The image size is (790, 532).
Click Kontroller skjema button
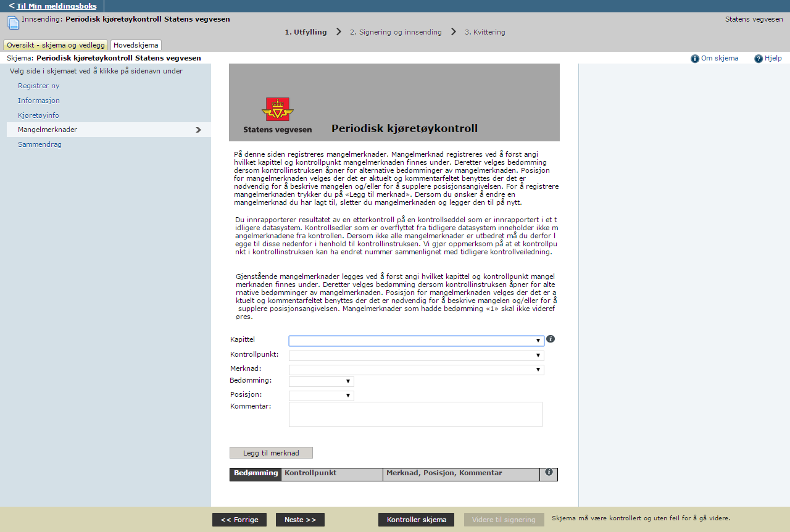click(x=417, y=520)
